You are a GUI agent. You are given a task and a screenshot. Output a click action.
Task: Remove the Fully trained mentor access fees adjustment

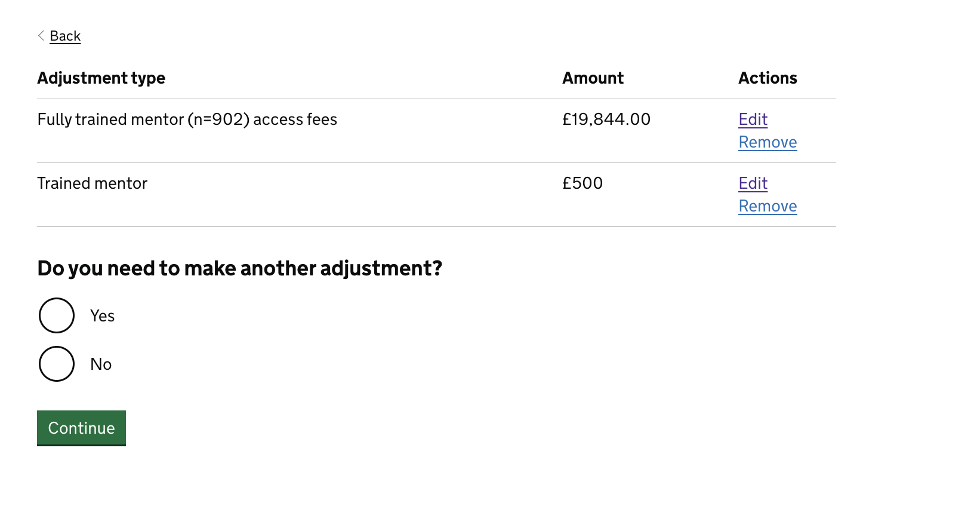[x=768, y=142]
